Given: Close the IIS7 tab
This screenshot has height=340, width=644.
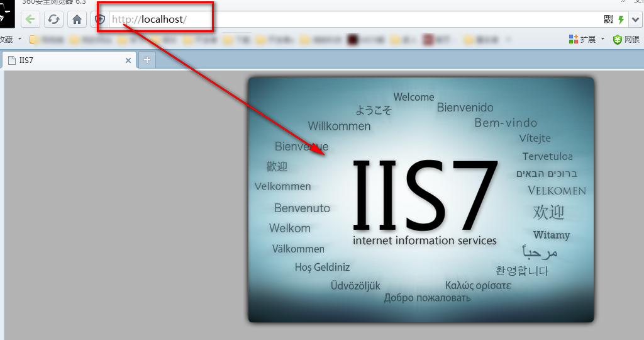Looking at the screenshot, I should pyautogui.click(x=128, y=60).
